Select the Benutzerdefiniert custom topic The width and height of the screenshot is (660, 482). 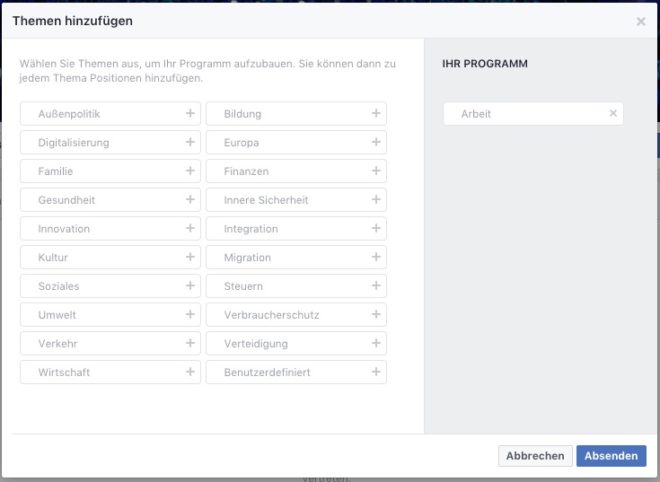click(x=296, y=372)
